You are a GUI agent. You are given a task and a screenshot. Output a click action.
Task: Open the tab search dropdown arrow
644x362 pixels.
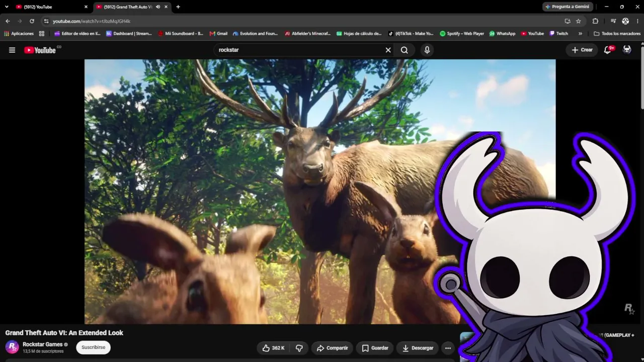[7, 7]
